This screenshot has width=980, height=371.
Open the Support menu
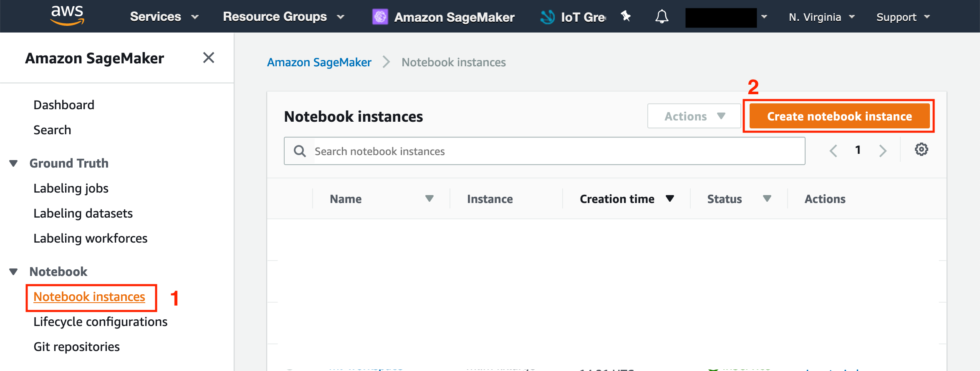click(903, 17)
